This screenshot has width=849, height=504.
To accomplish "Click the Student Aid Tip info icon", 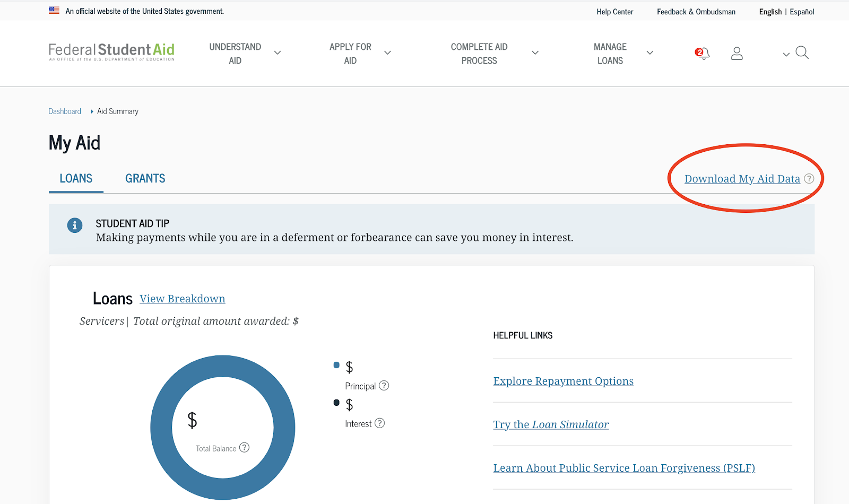I will point(75,225).
